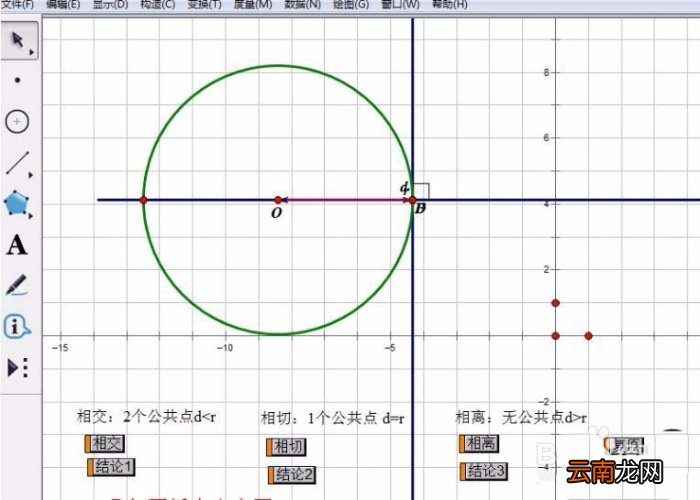Click the 复原 reset button
This screenshot has height=500, width=700.
coord(625,446)
